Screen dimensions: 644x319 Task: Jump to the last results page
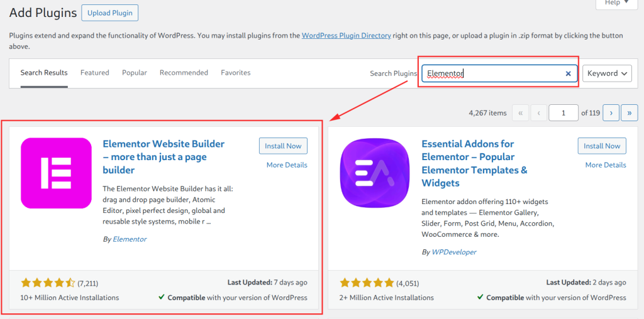[x=629, y=113]
